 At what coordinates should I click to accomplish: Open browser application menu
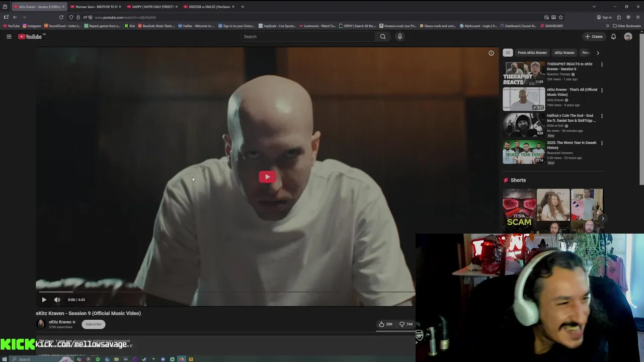coord(637,17)
